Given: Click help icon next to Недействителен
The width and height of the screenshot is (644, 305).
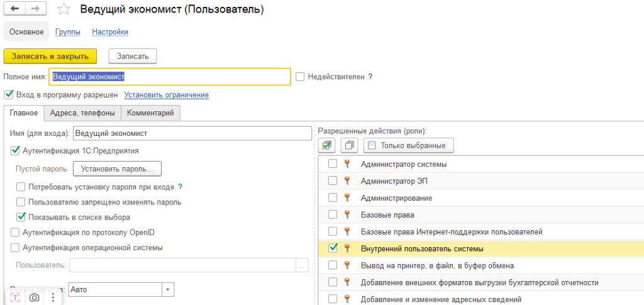Looking at the screenshot, I should coord(370,77).
